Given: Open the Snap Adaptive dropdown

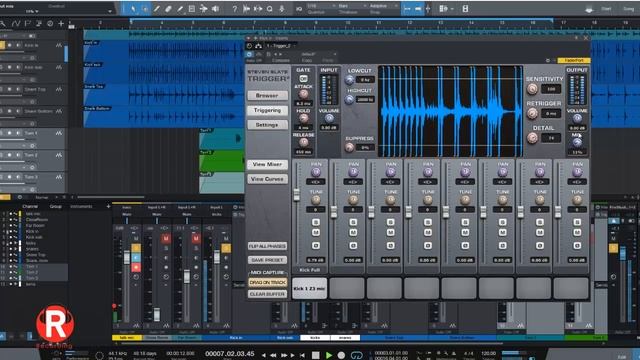Looking at the screenshot, I should (x=383, y=6).
